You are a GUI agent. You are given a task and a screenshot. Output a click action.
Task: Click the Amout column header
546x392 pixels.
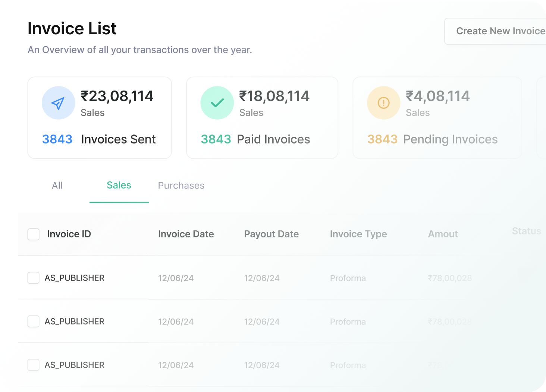(x=443, y=234)
